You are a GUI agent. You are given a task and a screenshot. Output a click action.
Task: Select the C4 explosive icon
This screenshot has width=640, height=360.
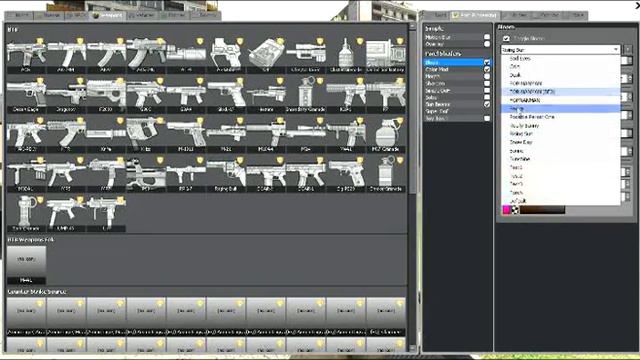coord(266,54)
